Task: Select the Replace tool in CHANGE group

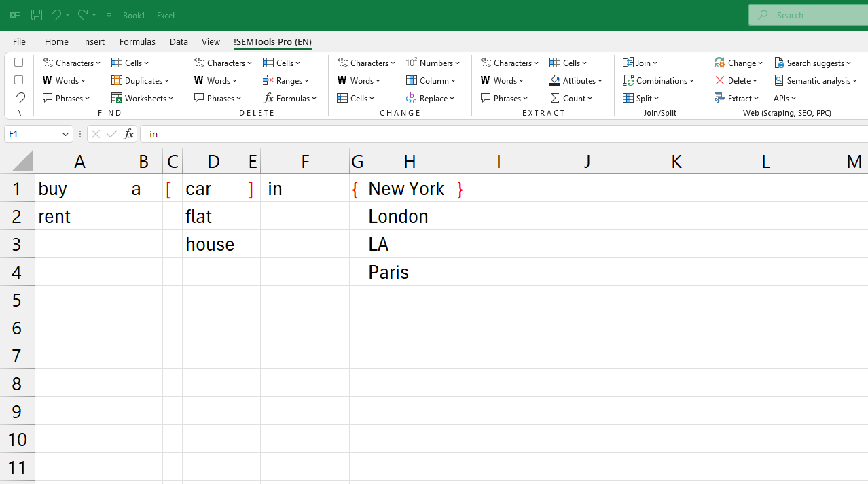Action: [x=431, y=97]
